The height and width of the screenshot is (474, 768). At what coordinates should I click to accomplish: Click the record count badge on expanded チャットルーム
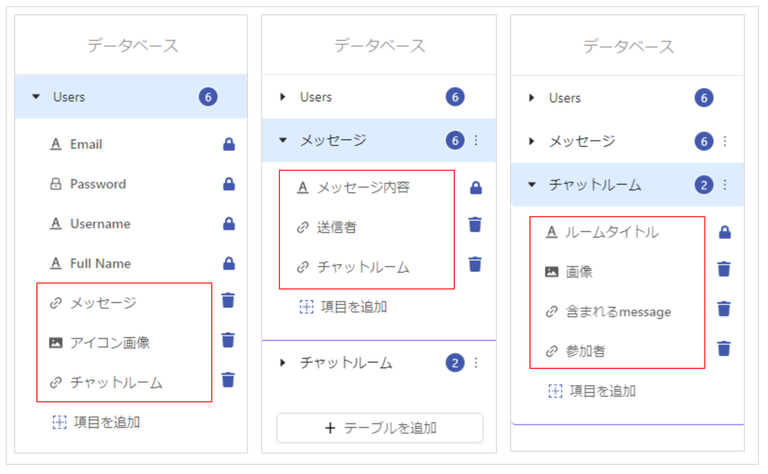704,185
